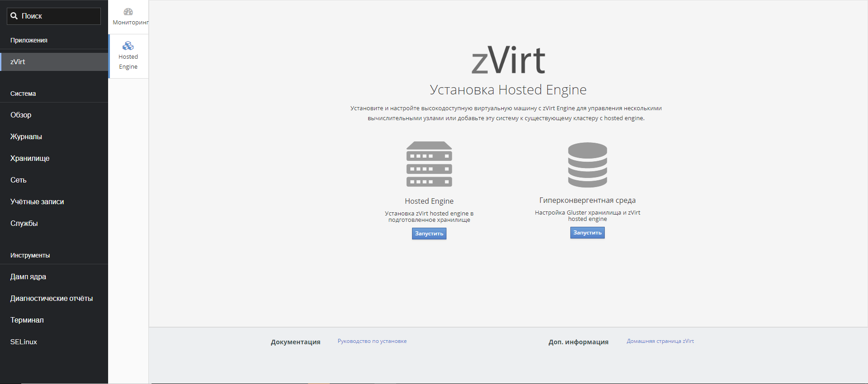
Task: Click the Установка Hosted Engine heading
Action: coord(508,90)
